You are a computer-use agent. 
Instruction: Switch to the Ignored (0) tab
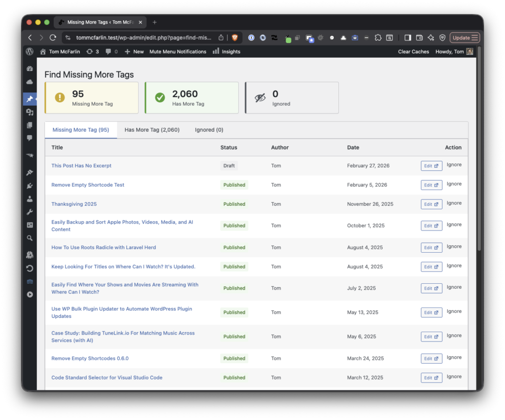[209, 130]
